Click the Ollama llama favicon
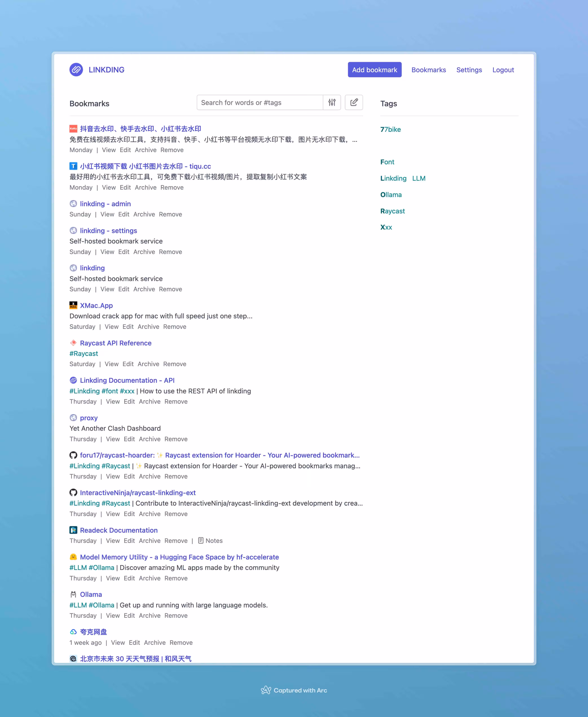The image size is (588, 717). tap(73, 594)
